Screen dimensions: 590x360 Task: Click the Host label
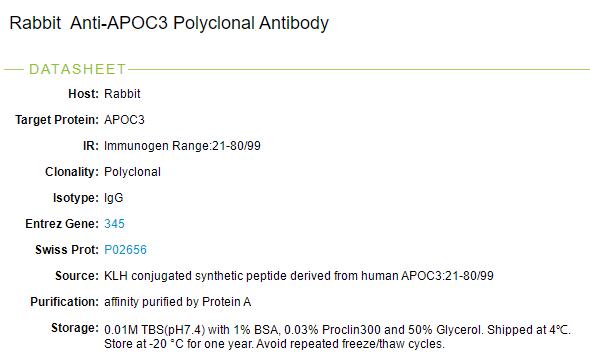click(83, 94)
